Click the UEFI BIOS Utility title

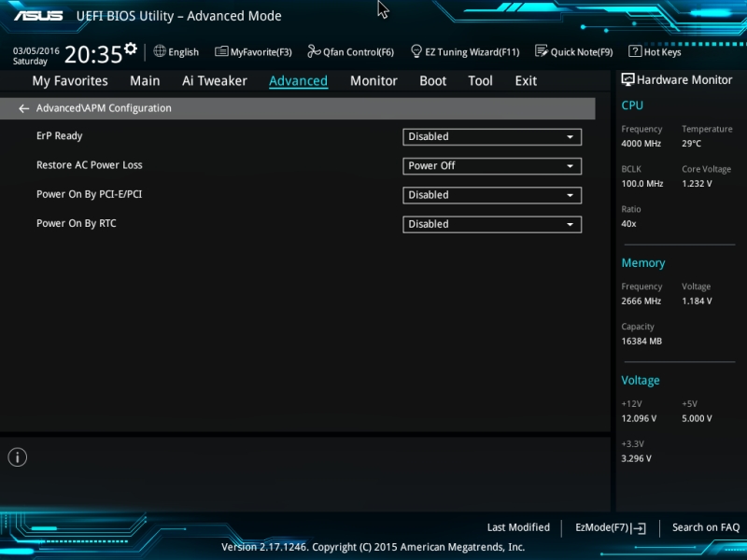[x=179, y=16]
